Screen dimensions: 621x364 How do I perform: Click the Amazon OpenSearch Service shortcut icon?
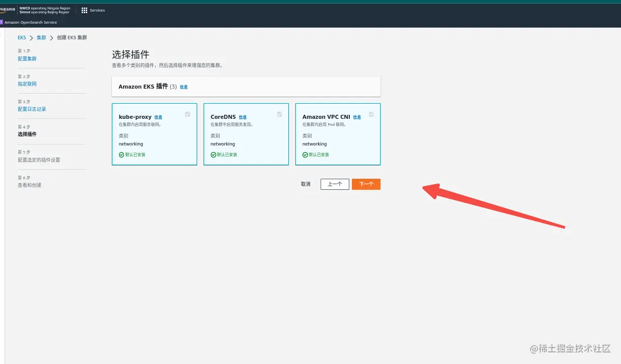(2, 22)
